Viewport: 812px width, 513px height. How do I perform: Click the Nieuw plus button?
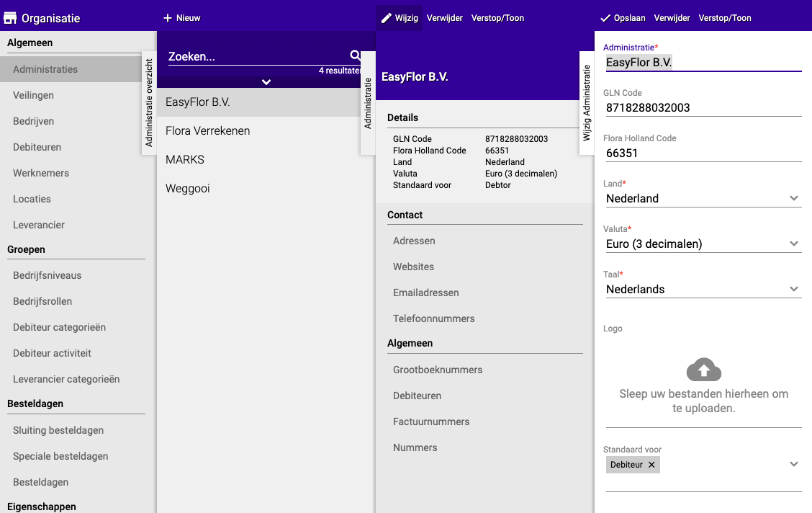[182, 18]
